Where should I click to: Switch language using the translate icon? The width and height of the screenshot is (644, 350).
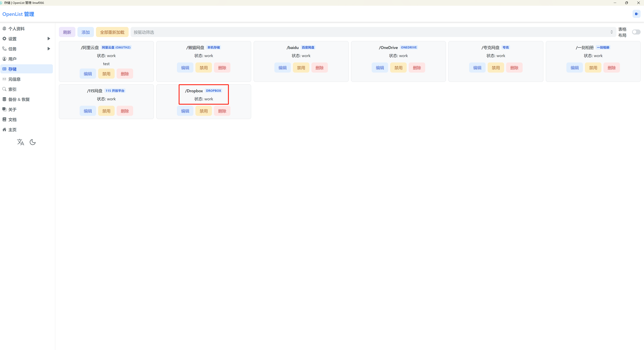tap(21, 142)
